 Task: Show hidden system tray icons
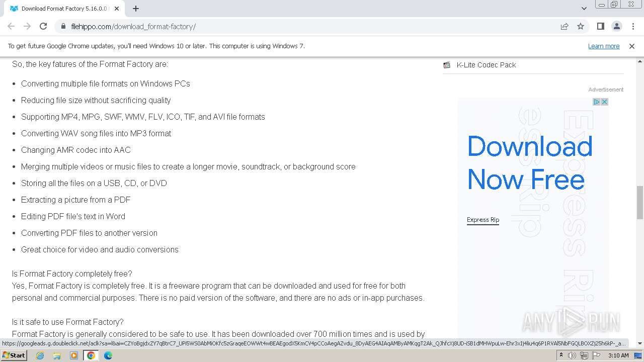[561, 355]
